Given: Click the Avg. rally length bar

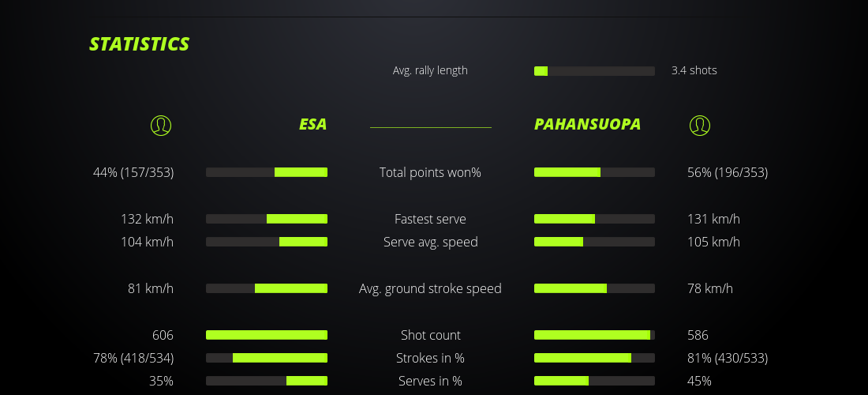Looking at the screenshot, I should pos(594,71).
